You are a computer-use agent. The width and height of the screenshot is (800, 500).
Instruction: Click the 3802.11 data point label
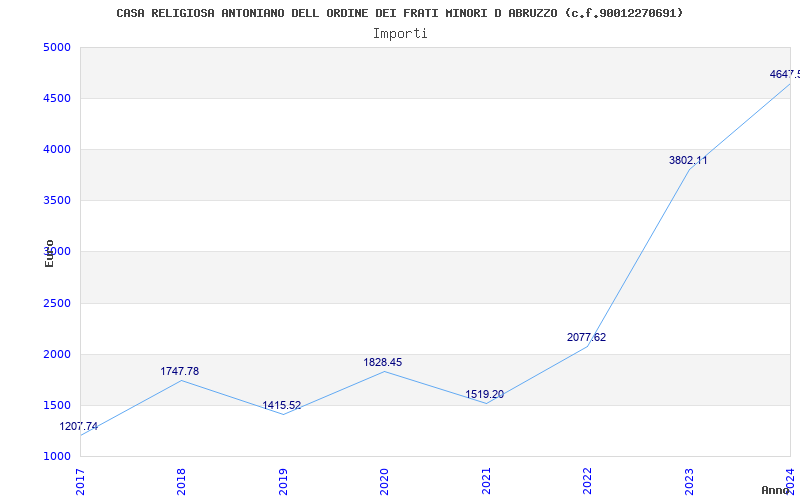688,160
